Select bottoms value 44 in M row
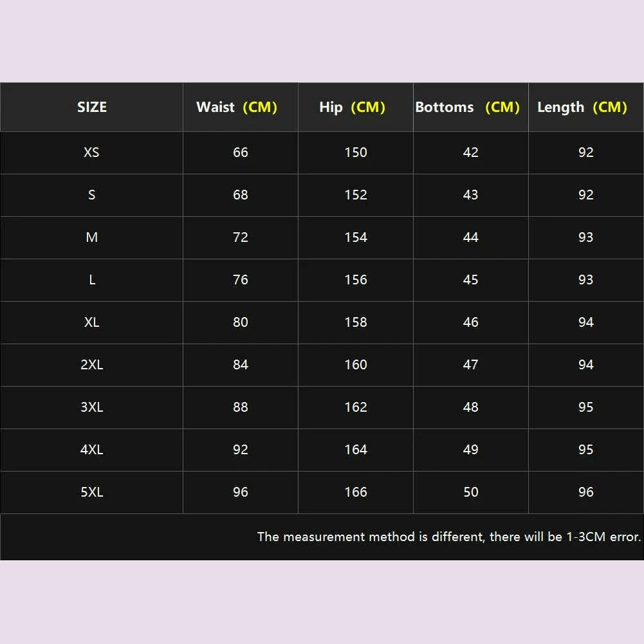 [x=471, y=237]
